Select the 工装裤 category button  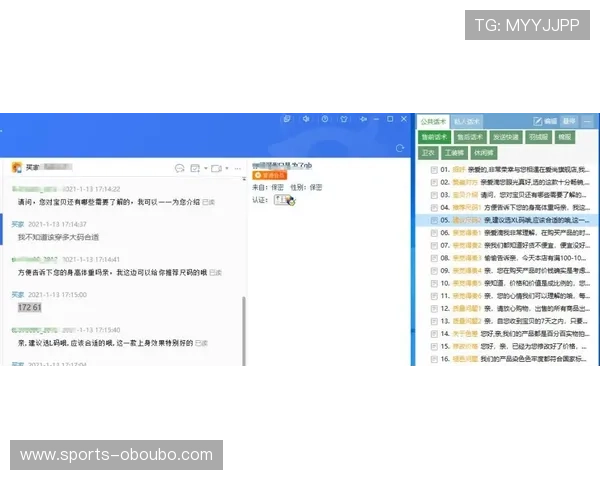pyautogui.click(x=454, y=153)
